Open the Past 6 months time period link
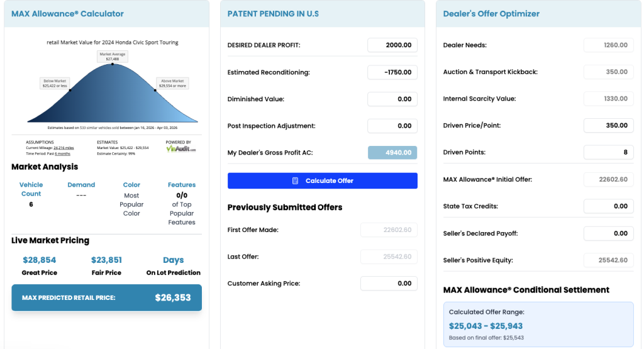Image resolution: width=644 pixels, height=349 pixels. pos(62,153)
